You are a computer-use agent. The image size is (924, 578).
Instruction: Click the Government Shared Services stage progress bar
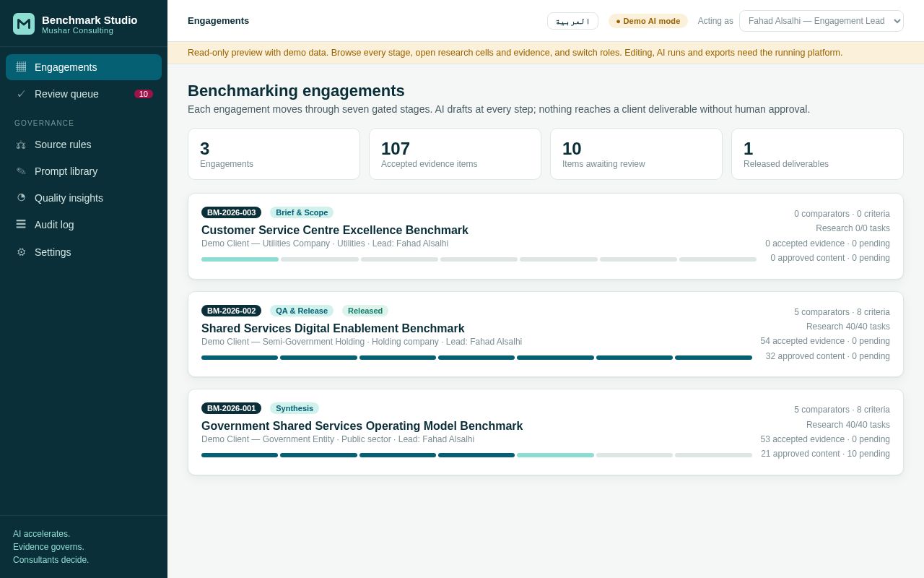click(x=476, y=455)
